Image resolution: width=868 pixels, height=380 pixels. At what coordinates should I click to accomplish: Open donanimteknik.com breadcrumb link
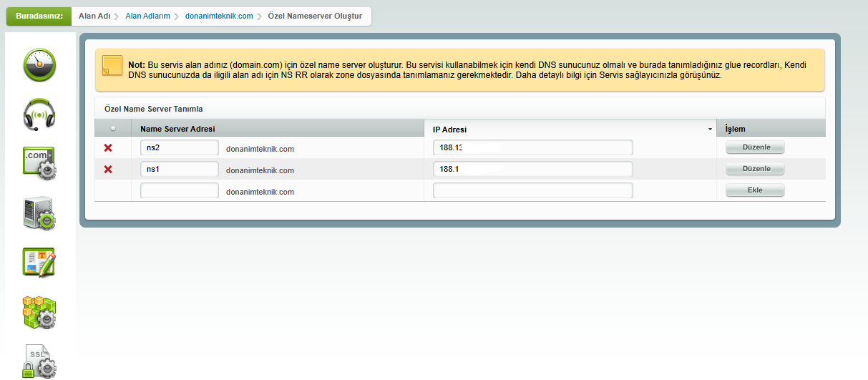tap(220, 16)
